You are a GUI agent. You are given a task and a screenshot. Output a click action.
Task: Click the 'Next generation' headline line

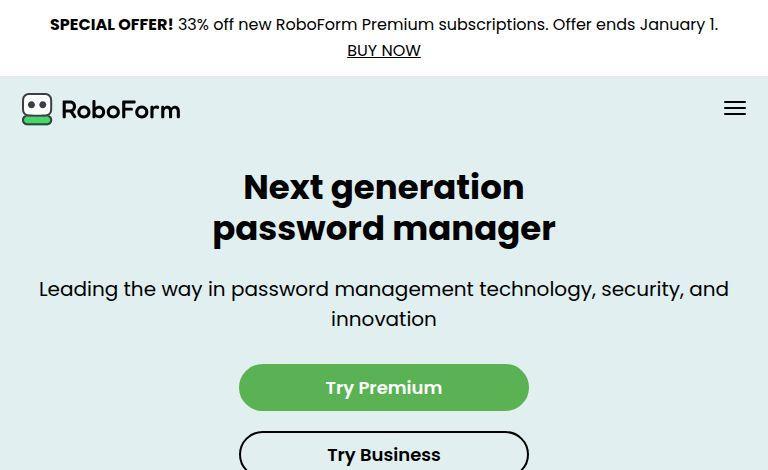[x=384, y=187]
